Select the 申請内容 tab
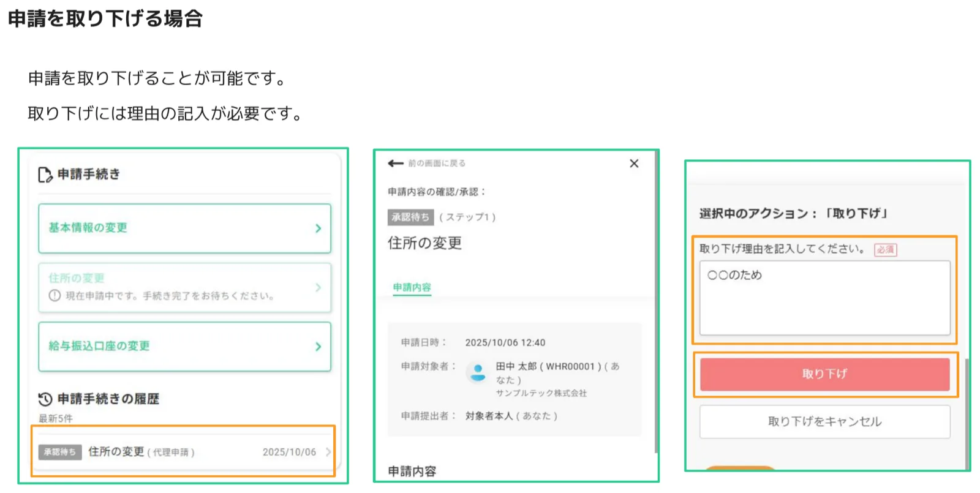Image resolution: width=980 pixels, height=493 pixels. point(412,287)
